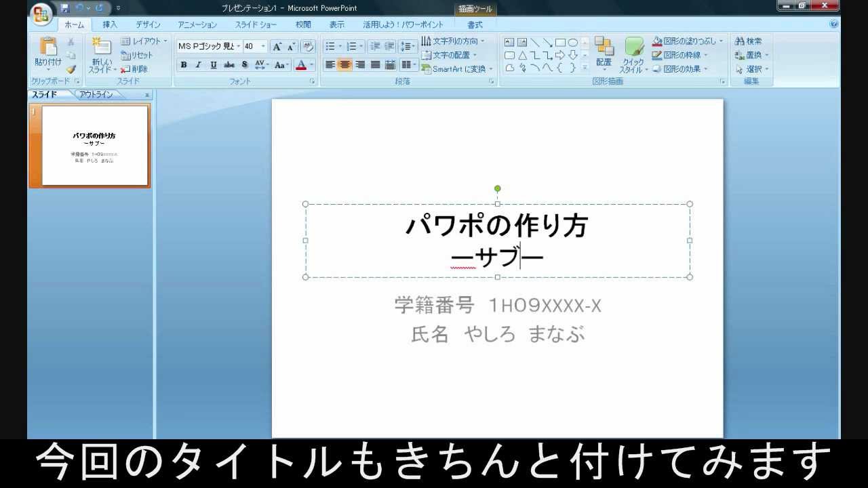The height and width of the screenshot is (488, 868).
Task: Select the Oval shape
Action: pyautogui.click(x=573, y=42)
